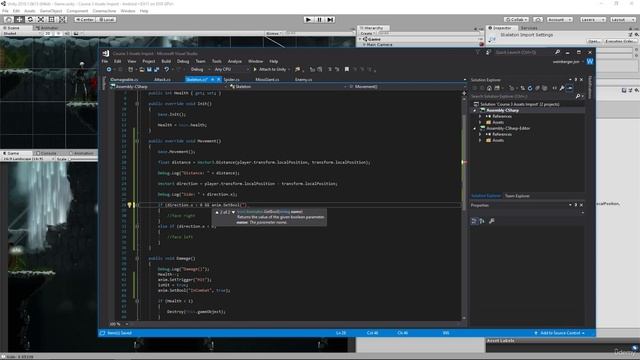This screenshot has width=640, height=360.
Task: Click Properties wrench icon in Solution Explorer
Action: (562, 88)
